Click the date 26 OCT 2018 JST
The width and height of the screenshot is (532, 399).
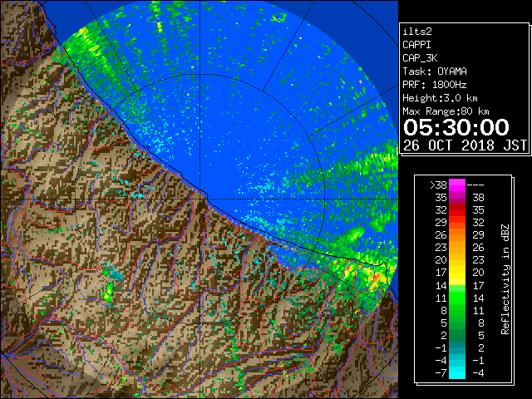tap(465, 145)
